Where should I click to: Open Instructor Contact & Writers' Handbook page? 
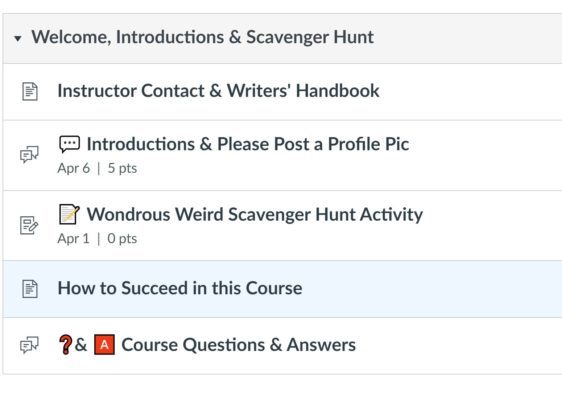click(x=218, y=91)
